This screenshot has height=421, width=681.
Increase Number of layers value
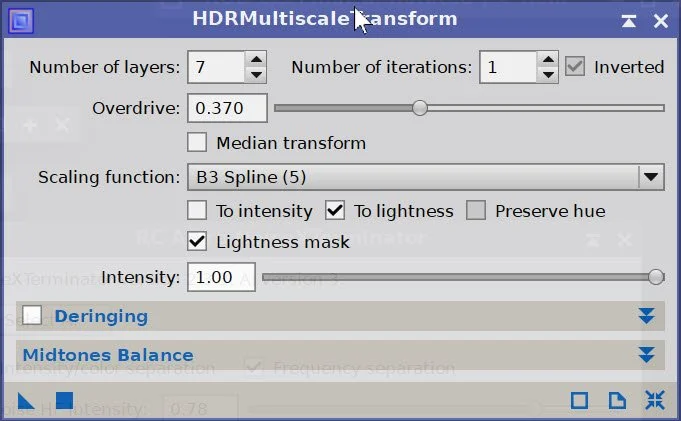(x=256, y=60)
